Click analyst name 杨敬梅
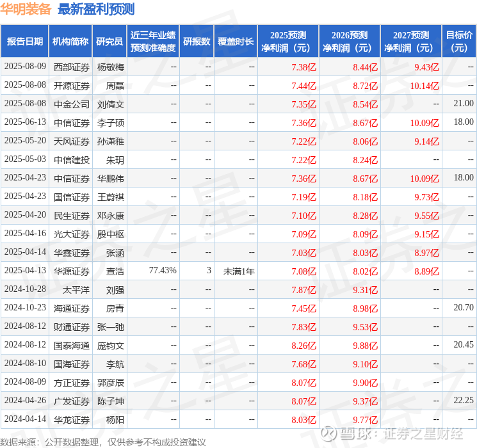 110,67
